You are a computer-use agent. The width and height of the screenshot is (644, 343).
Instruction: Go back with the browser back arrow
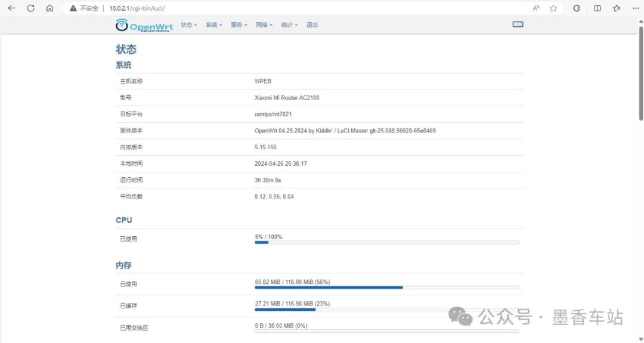pos(11,8)
